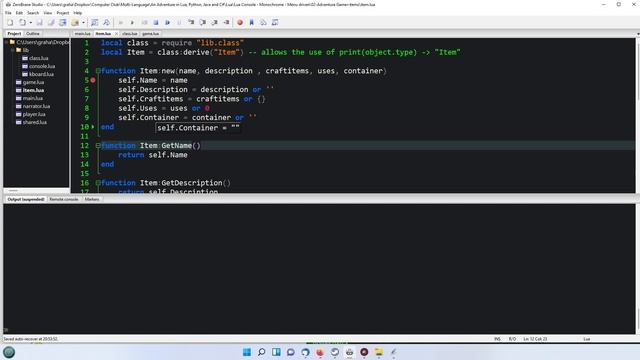Select game.lua in project tree

click(33, 82)
